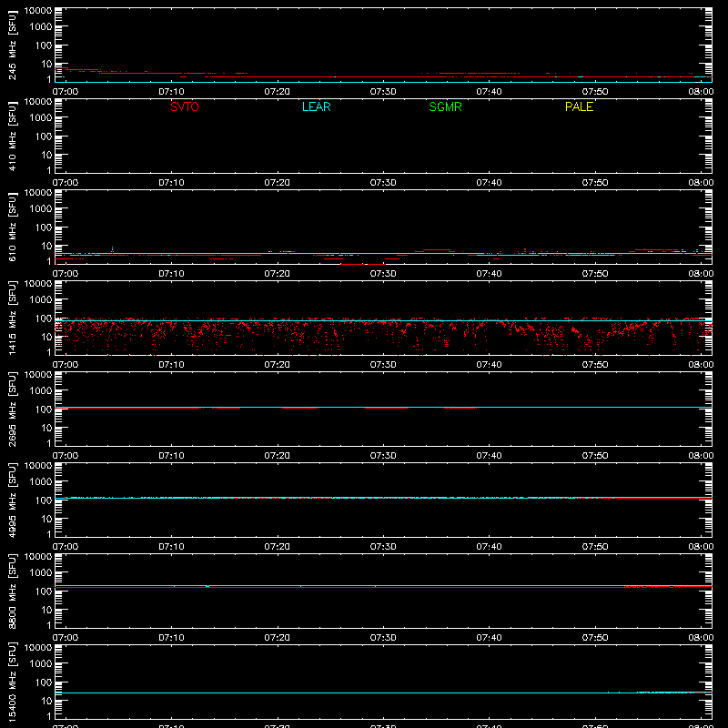The width and height of the screenshot is (728, 728).
Task: Click 07:10 label under the 2695 MHz panel
Action: pyautogui.click(x=171, y=456)
